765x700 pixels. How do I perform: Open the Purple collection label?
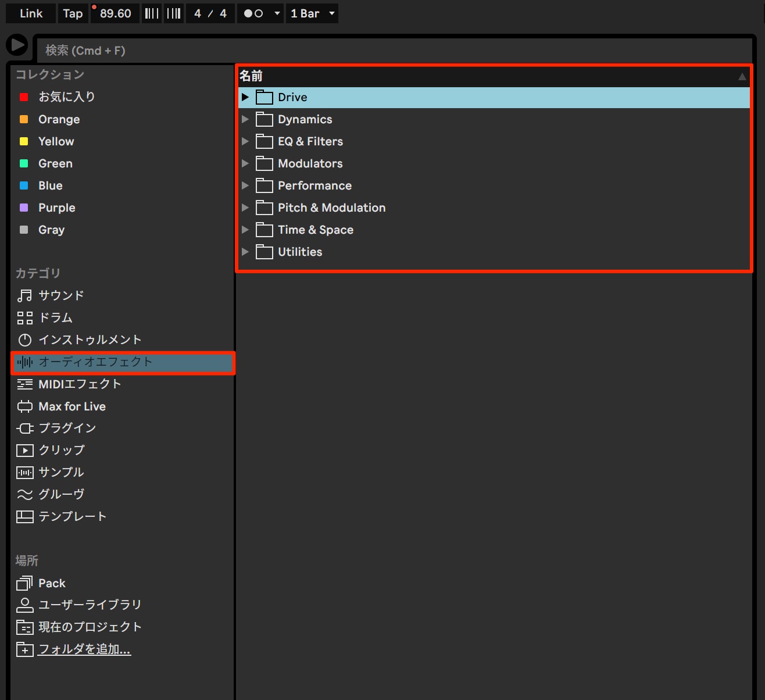[x=56, y=208]
